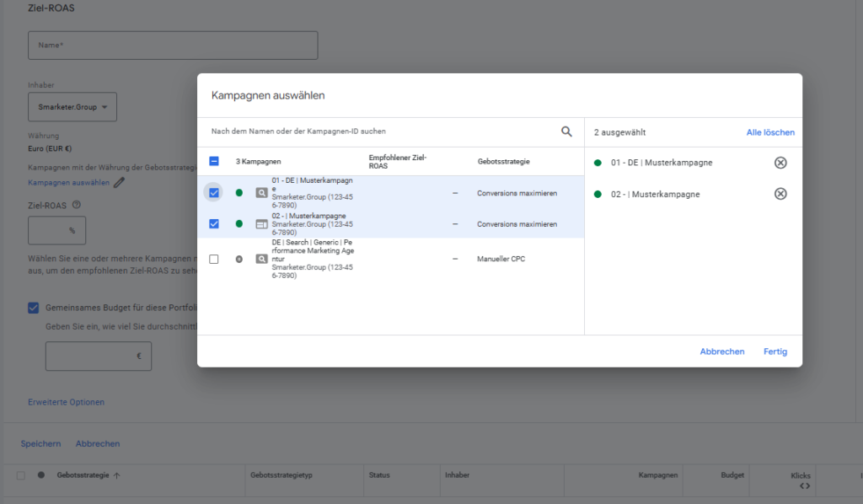Remove 02 - Musterkampagne from selected list

[780, 194]
